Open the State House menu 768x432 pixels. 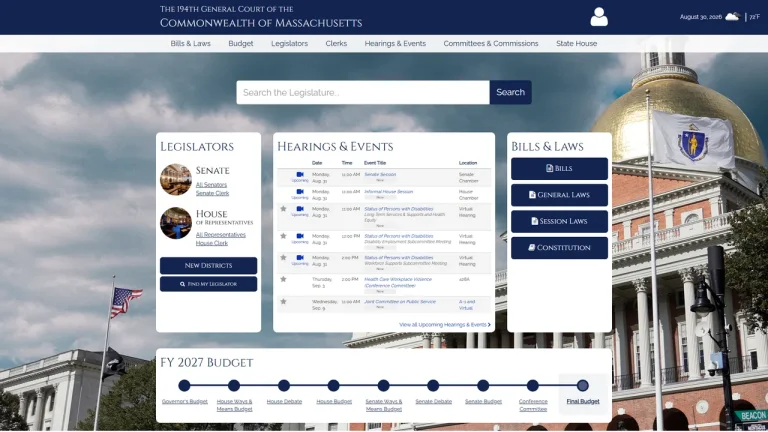tap(576, 44)
